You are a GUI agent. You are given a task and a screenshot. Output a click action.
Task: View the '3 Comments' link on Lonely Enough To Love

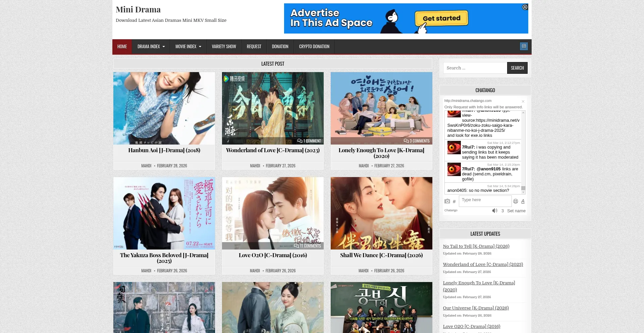[417, 141]
